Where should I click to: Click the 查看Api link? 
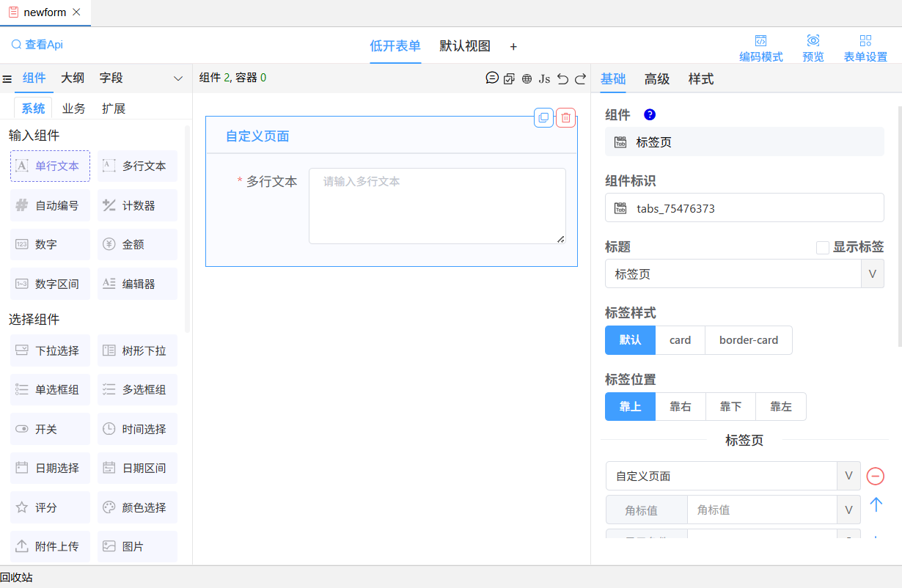pyautogui.click(x=37, y=45)
